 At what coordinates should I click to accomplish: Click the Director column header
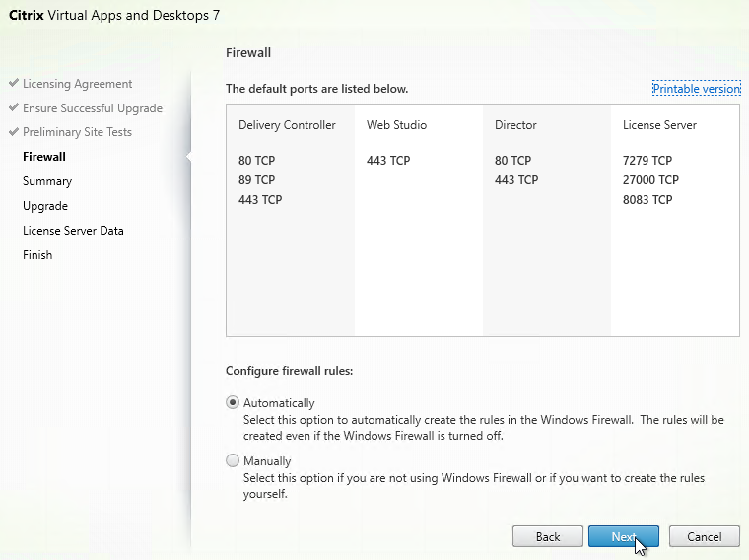pyautogui.click(x=515, y=125)
